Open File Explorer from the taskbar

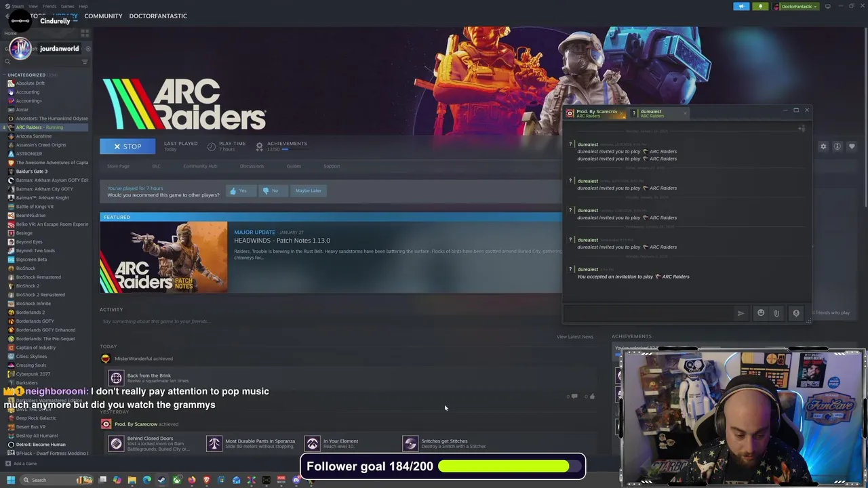tap(132, 480)
